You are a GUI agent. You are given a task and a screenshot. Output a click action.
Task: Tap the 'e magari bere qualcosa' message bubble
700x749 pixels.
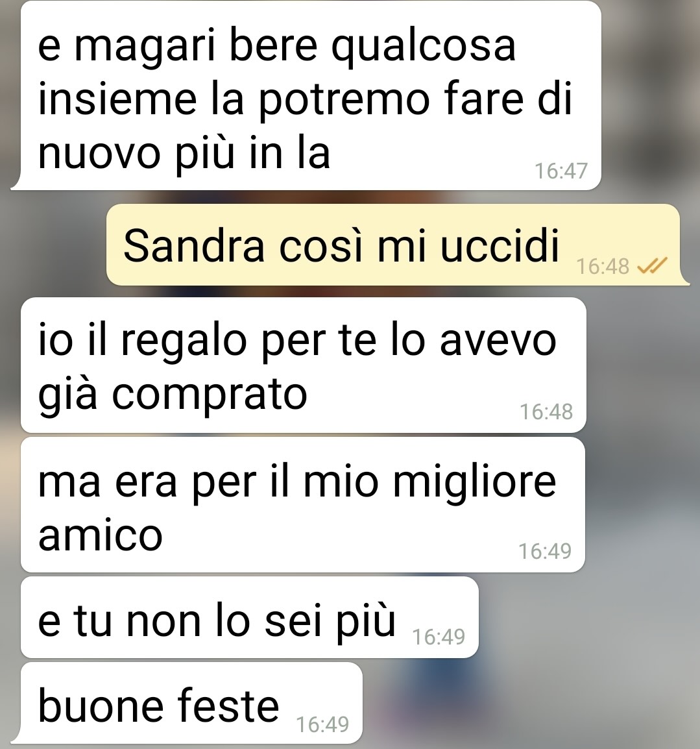click(x=311, y=95)
